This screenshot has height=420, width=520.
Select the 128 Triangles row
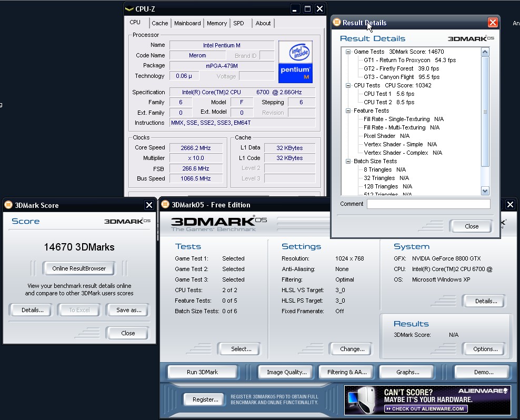click(x=388, y=186)
